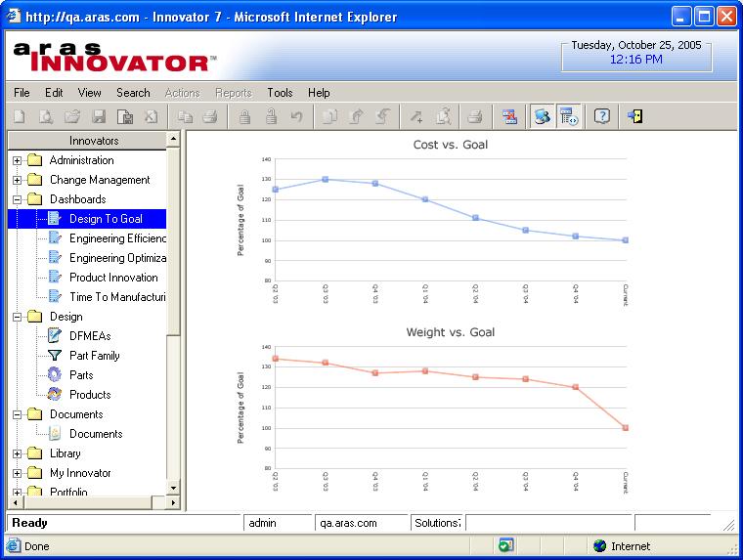Image resolution: width=743 pixels, height=560 pixels.
Task: Open the Help question mark icon
Action: tap(602, 116)
